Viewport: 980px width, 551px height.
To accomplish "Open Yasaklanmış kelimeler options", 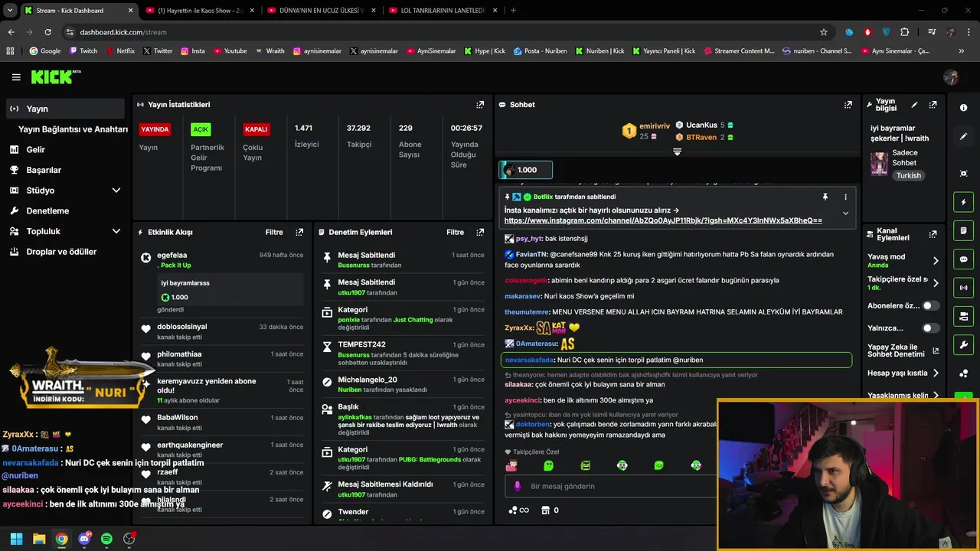I will pyautogui.click(x=935, y=396).
